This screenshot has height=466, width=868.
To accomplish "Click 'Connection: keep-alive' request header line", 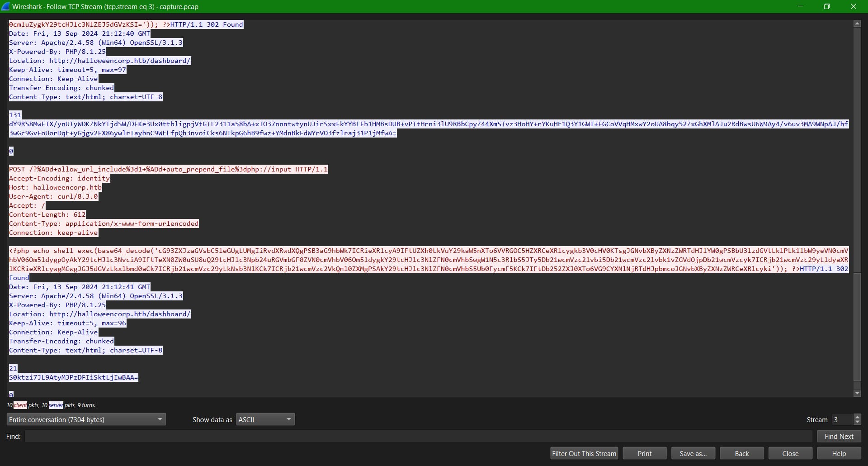I will pyautogui.click(x=54, y=233).
